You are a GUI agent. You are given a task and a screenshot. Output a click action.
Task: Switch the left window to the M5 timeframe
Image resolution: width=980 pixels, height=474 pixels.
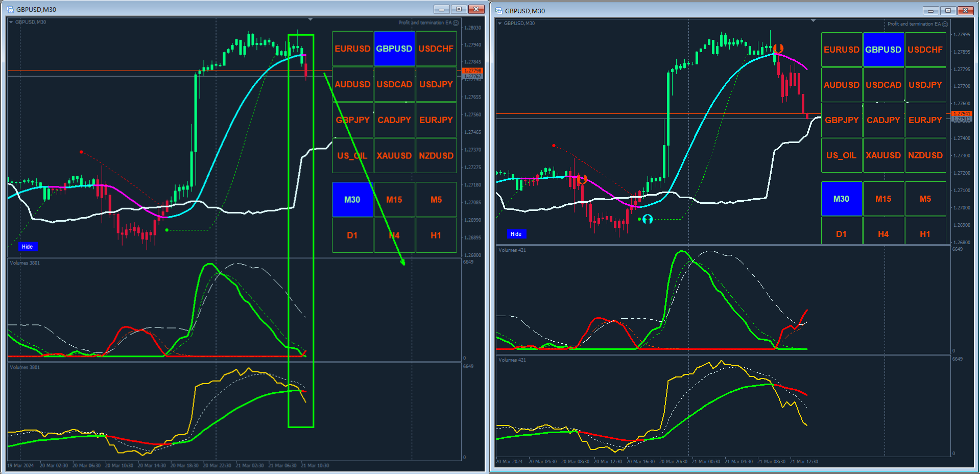pos(436,200)
